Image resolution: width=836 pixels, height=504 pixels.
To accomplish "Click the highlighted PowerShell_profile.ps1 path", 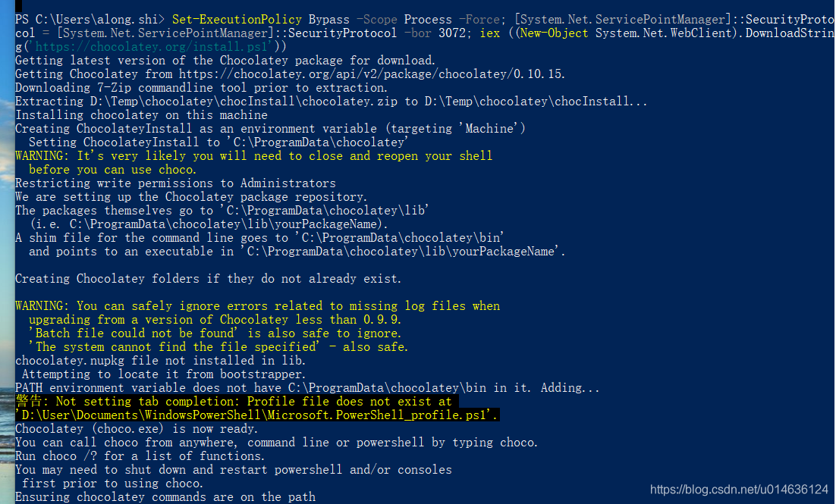I will [257, 415].
